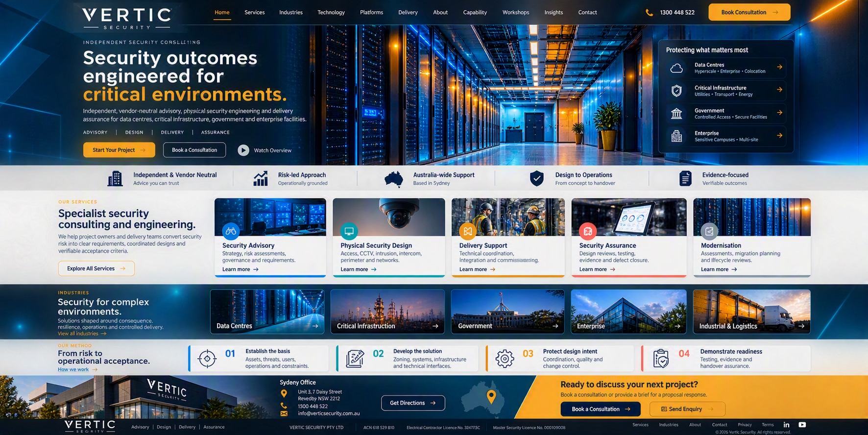Click the Send Enquiry button

(x=687, y=409)
